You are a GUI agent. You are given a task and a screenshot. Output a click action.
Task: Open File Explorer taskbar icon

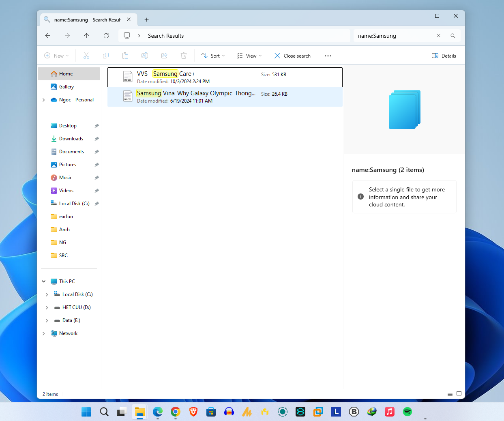140,412
